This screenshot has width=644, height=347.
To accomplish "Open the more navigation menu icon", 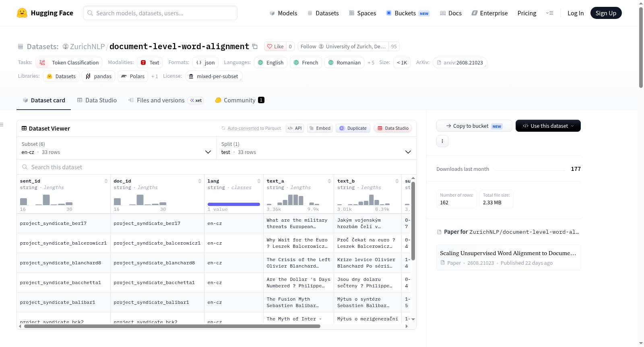I will click(x=549, y=13).
